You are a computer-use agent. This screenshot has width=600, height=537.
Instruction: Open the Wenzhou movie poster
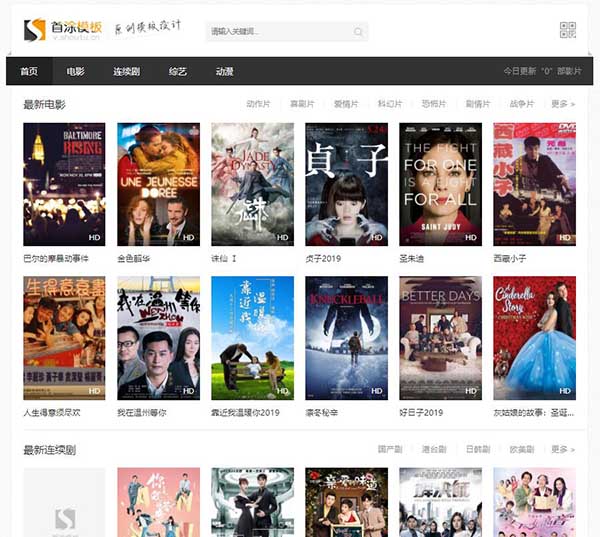tap(158, 338)
